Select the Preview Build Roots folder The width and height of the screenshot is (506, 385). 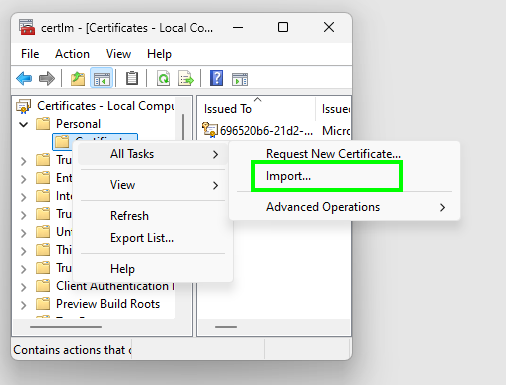[108, 304]
